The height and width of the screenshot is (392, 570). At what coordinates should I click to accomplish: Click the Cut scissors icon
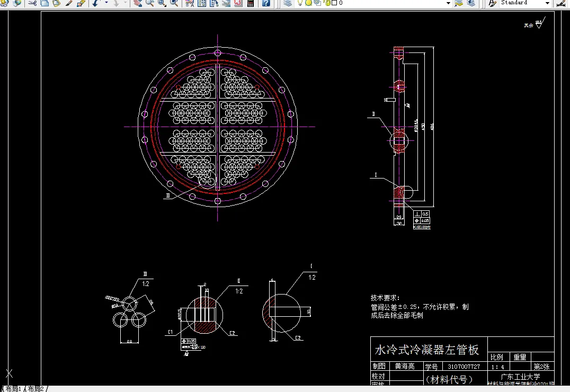click(32, 3)
